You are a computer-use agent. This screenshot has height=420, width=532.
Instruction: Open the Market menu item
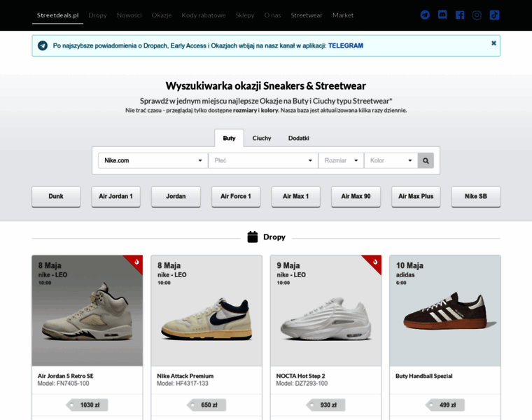point(343,15)
